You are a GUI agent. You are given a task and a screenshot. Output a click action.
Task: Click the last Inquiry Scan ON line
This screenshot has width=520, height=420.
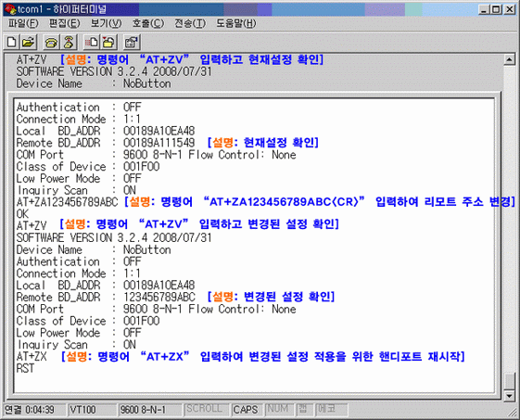click(76, 344)
